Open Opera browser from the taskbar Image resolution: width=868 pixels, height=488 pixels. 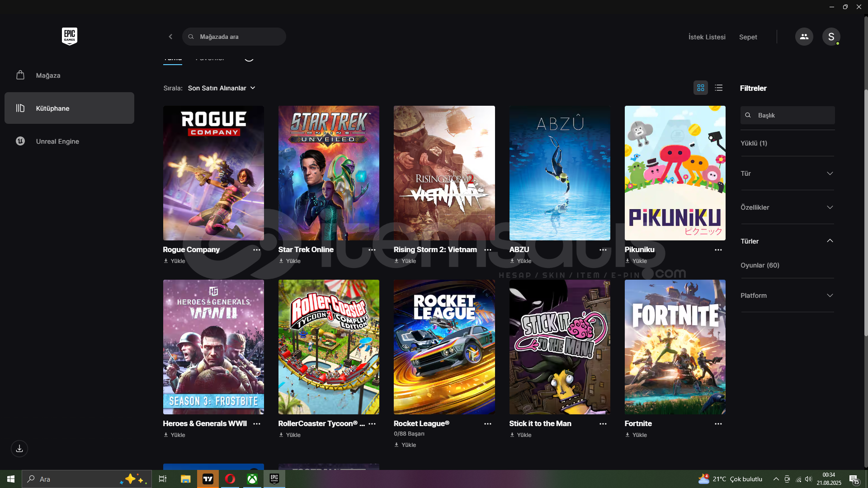coord(230,479)
